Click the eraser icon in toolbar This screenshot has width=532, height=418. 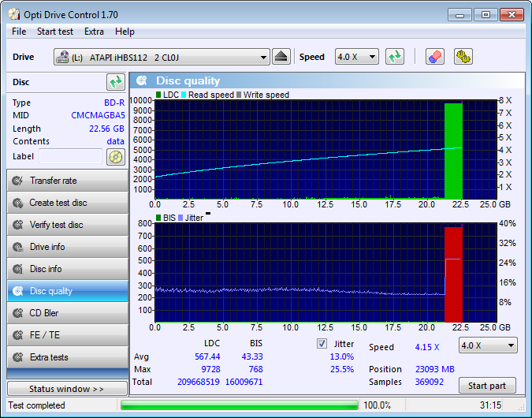pyautogui.click(x=434, y=57)
